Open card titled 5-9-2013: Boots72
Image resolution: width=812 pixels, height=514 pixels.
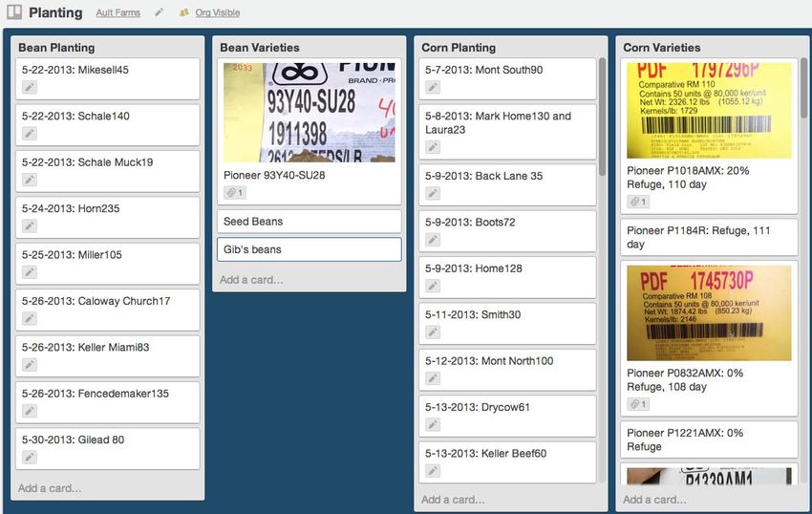tap(507, 231)
